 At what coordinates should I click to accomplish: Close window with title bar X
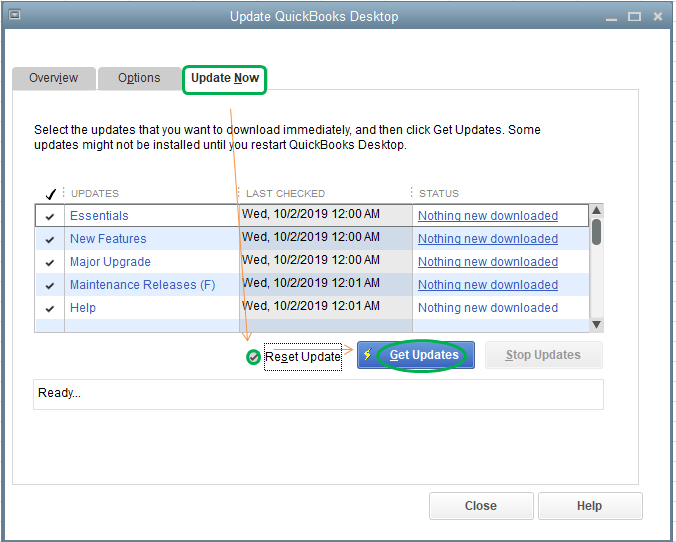pos(657,16)
